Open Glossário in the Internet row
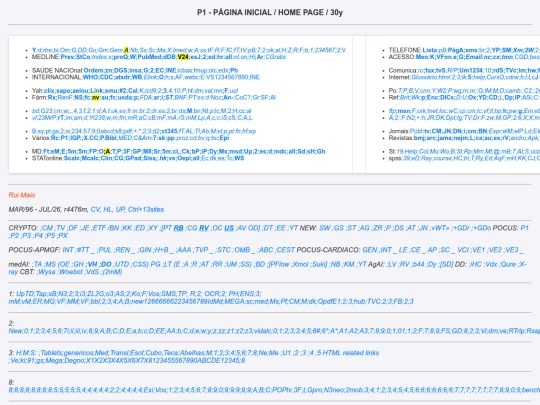 pyautogui.click(x=424, y=77)
